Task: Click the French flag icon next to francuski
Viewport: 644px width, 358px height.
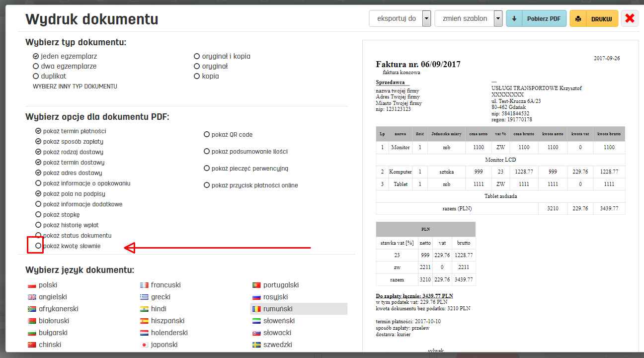Action: (x=144, y=285)
